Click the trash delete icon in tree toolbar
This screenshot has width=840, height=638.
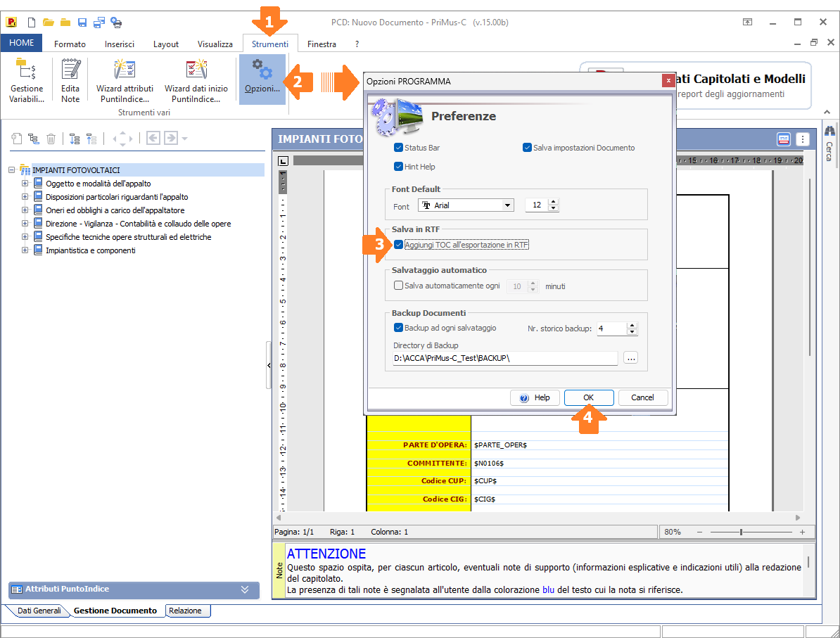tap(51, 139)
